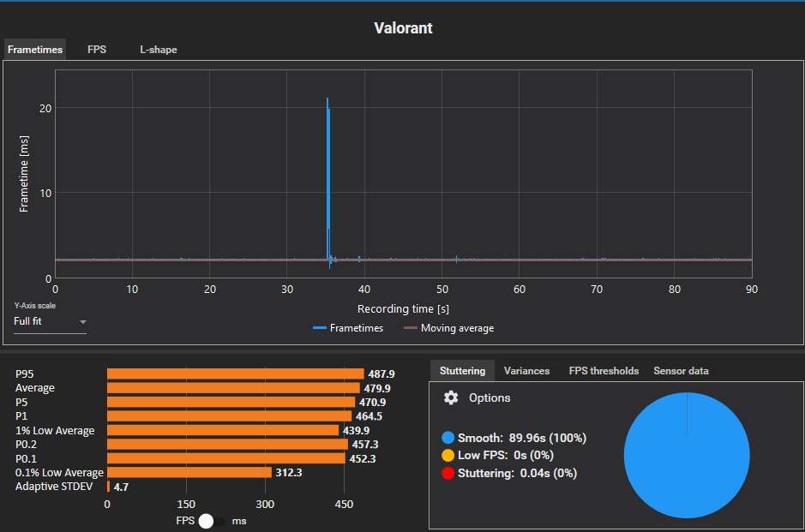Screen dimensions: 805x532
Task: Click the 'ms' label beside the switch
Action: [239, 521]
